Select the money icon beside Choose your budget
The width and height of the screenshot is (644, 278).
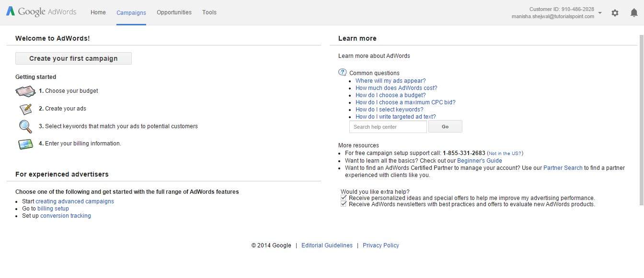click(x=25, y=91)
